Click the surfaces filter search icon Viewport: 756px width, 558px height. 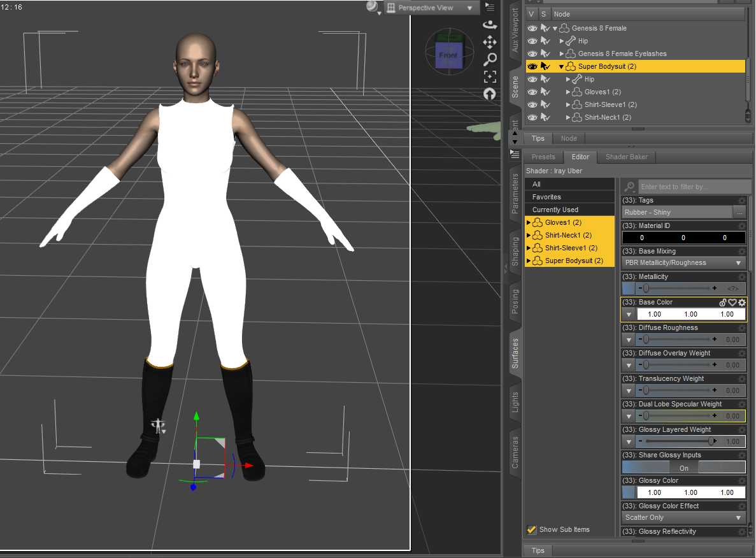(x=629, y=187)
